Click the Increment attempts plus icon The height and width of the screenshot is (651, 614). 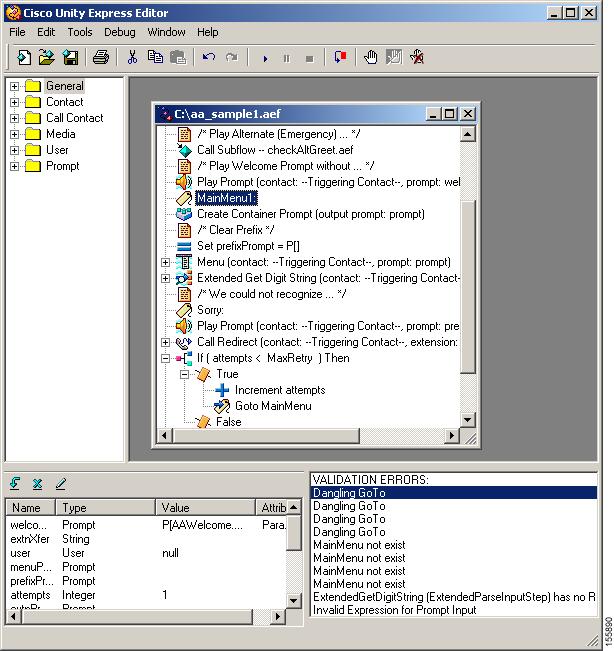[x=222, y=390]
